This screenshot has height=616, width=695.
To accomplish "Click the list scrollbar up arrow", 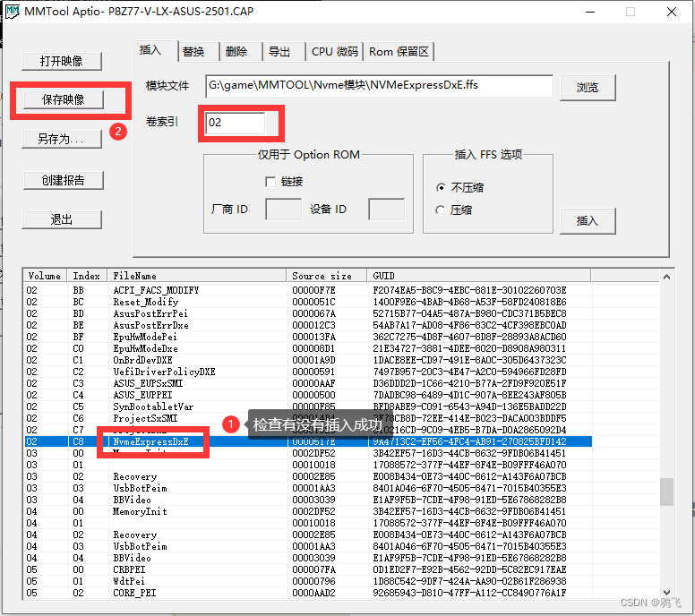I will 666,277.
